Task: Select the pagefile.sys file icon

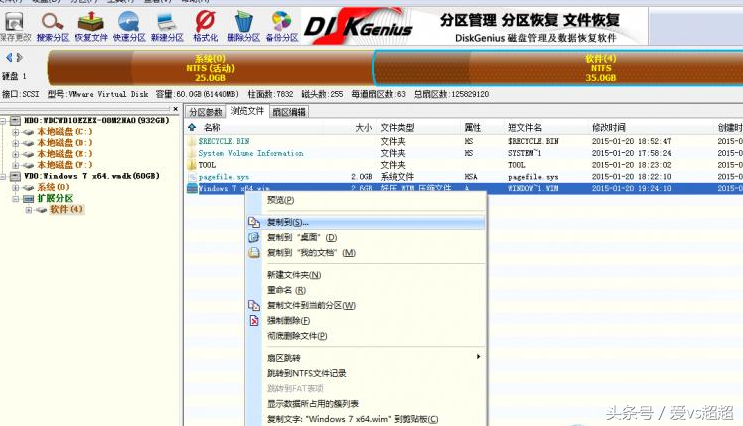Action: [x=192, y=177]
